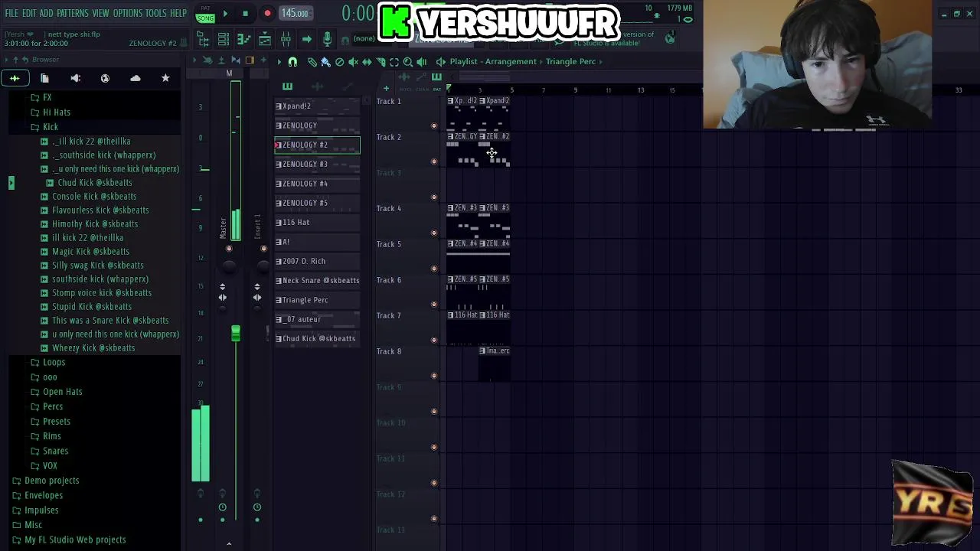Select the Slip tool in playlist toolbar
Image resolution: width=980 pixels, height=551 pixels.
coord(367,61)
